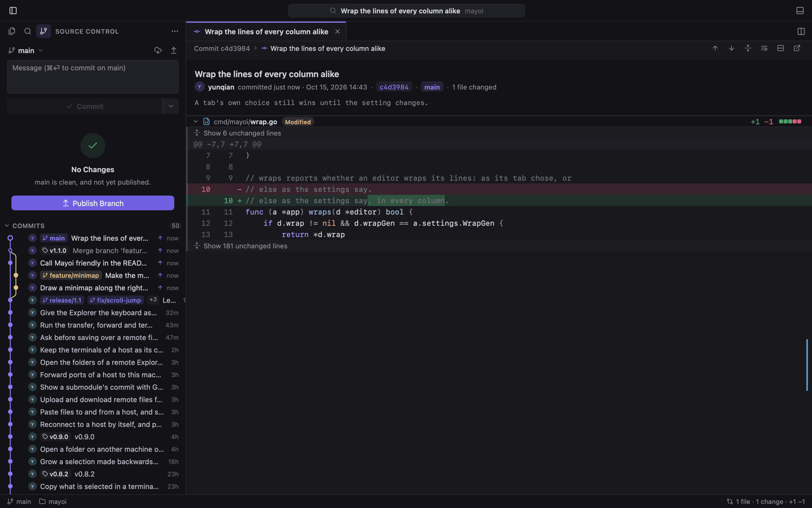812x508 pixels.
Task: Click the mayoi folder status bar item
Action: point(53,501)
